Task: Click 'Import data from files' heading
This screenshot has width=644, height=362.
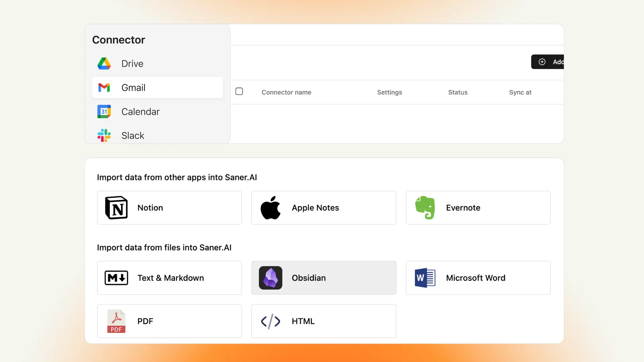Action: (x=164, y=247)
